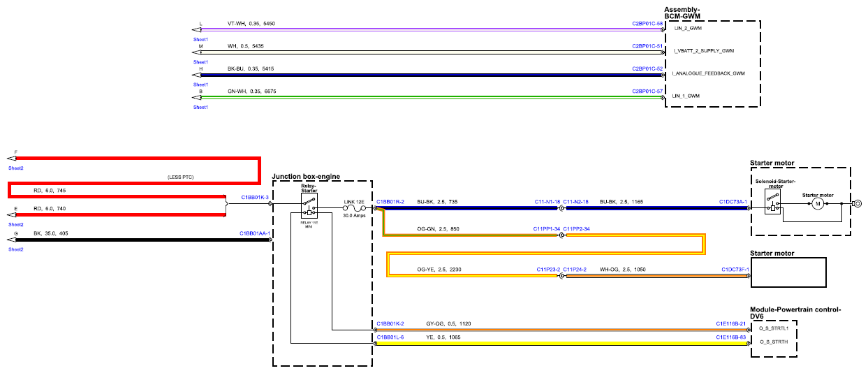Screen dimensions: 868x373
Task: Open connector C1E116B-21
Action: click(x=731, y=324)
